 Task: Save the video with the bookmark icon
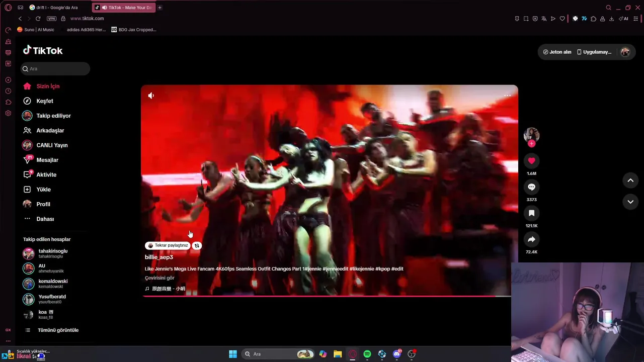pyautogui.click(x=531, y=213)
